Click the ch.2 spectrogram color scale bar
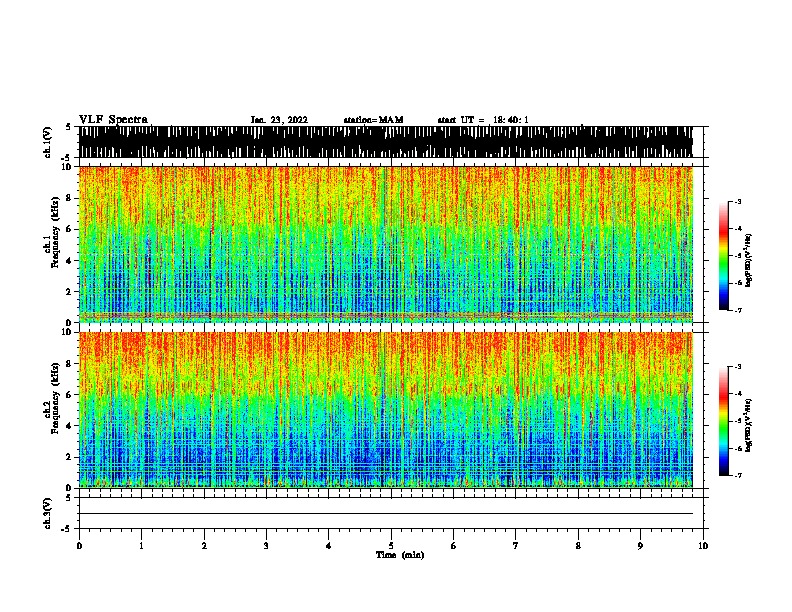 723,421
